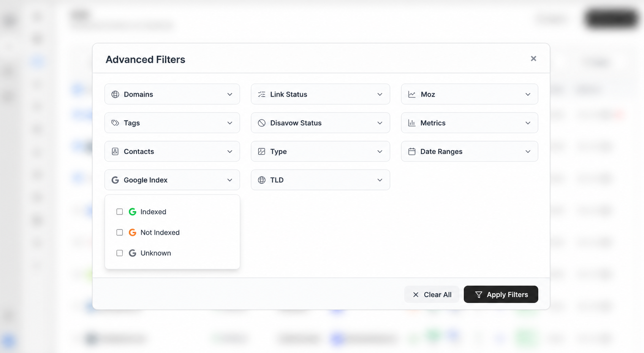Click the line chart icon beside Moz
The height and width of the screenshot is (353, 644).
coord(412,94)
